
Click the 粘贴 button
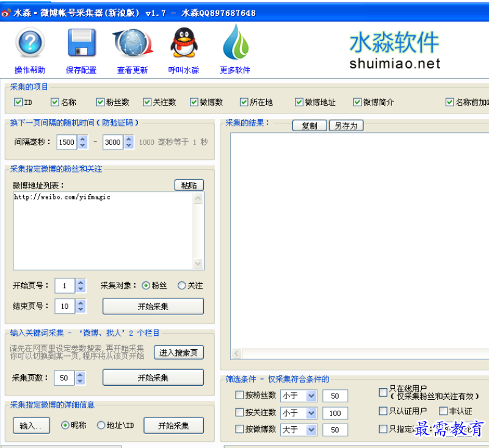coord(189,185)
